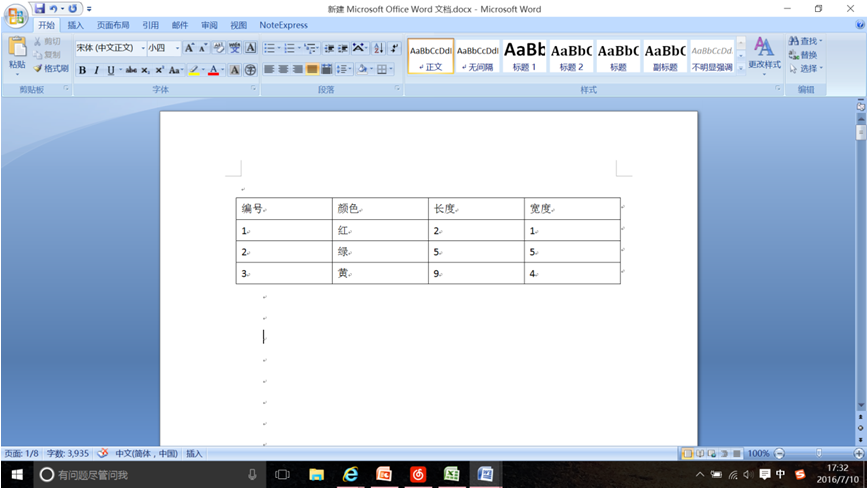Show or hide paragraph marks
Viewport: 868px width, 489px height.
[x=394, y=48]
